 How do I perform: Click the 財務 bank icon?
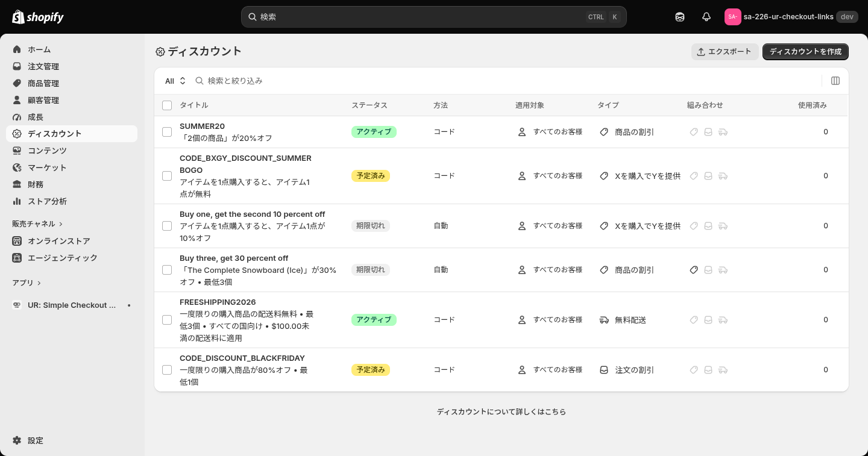(17, 184)
